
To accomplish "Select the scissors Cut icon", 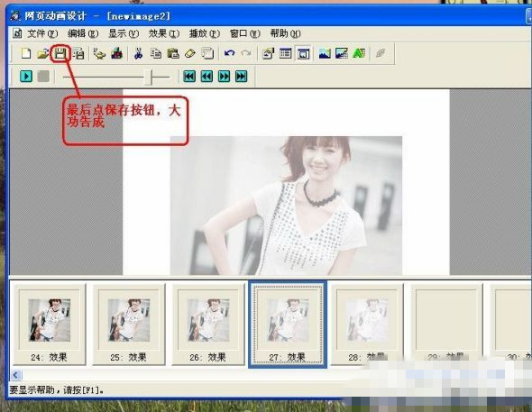I will [138, 53].
